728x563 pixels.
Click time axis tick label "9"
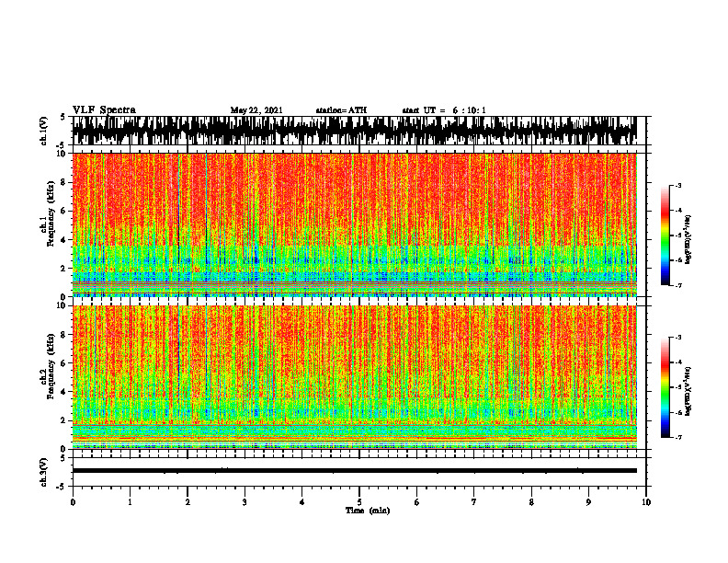point(588,502)
